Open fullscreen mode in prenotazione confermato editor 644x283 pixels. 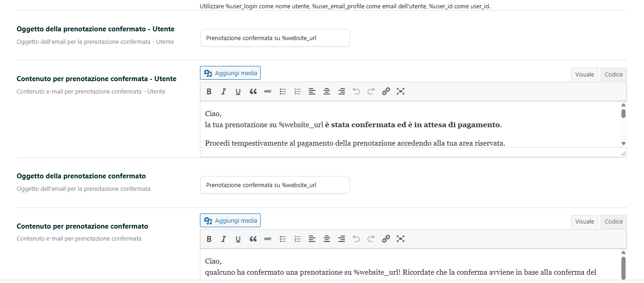point(401,239)
